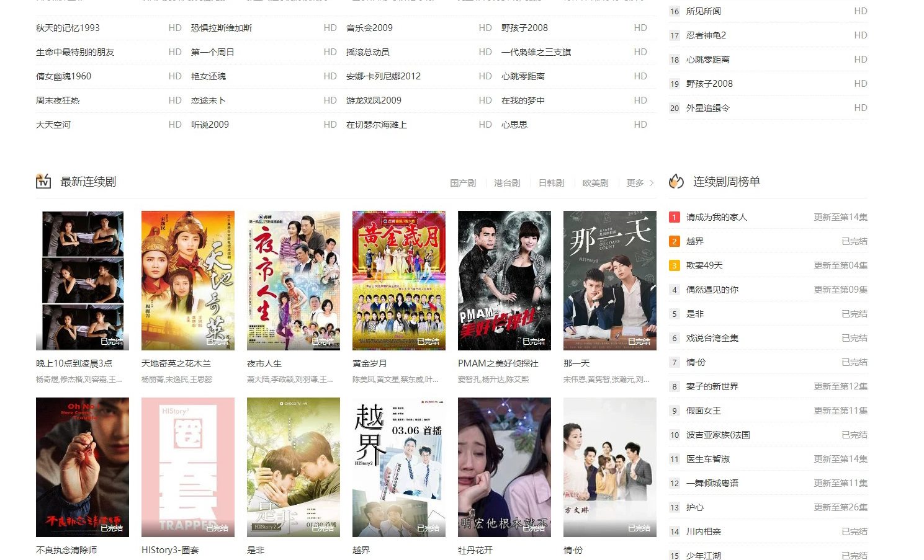Open the 那一天 drama poster

609,280
